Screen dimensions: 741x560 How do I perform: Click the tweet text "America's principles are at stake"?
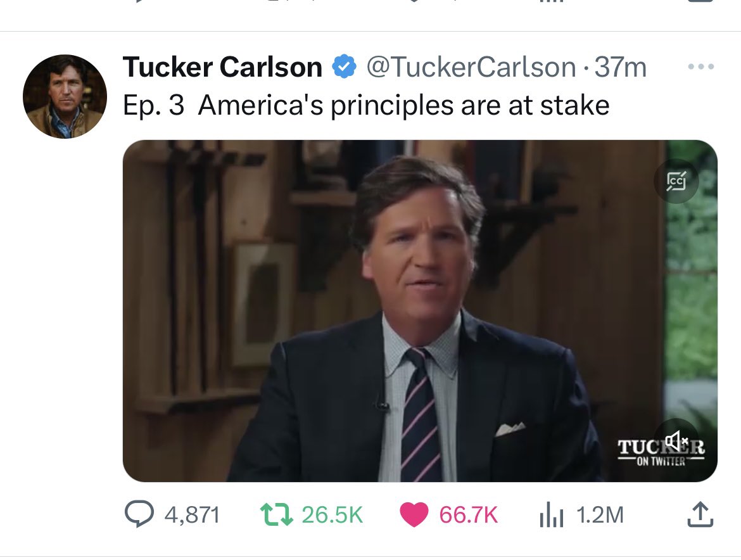[x=403, y=105]
